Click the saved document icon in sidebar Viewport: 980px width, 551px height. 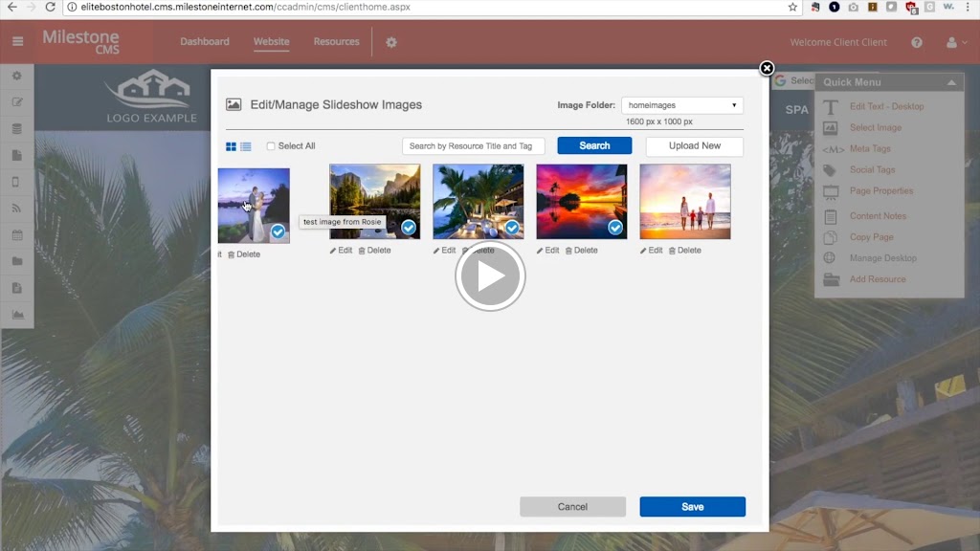[x=17, y=288]
